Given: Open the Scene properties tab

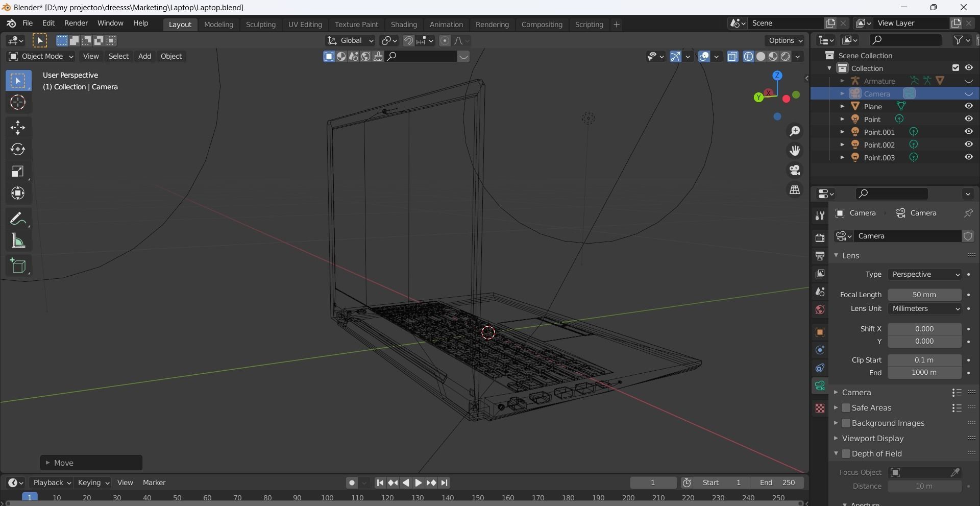Looking at the screenshot, I should (x=820, y=292).
